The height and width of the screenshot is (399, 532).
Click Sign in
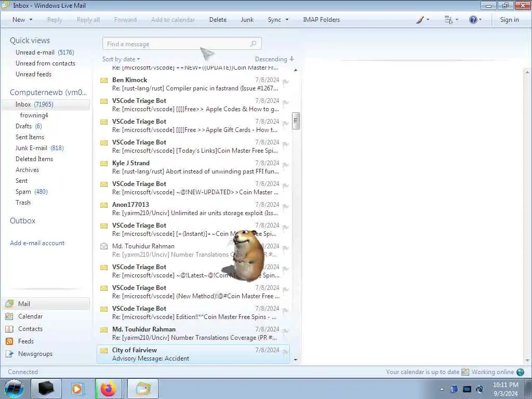tap(509, 20)
